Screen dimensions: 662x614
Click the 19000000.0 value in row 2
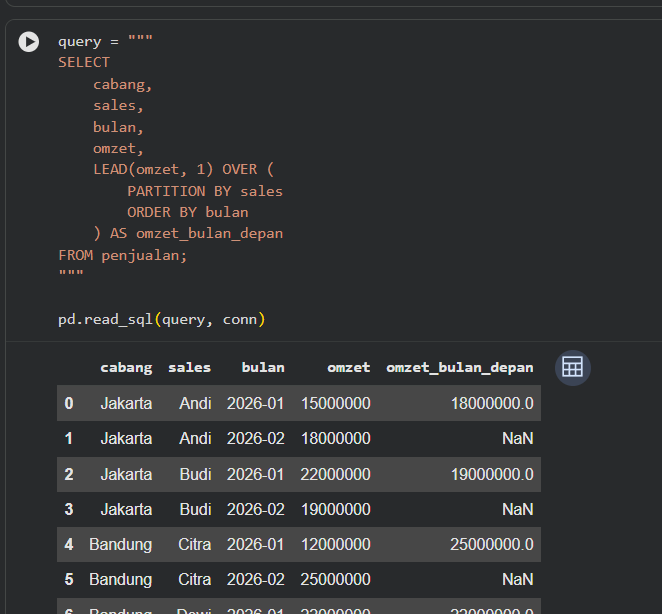point(492,474)
